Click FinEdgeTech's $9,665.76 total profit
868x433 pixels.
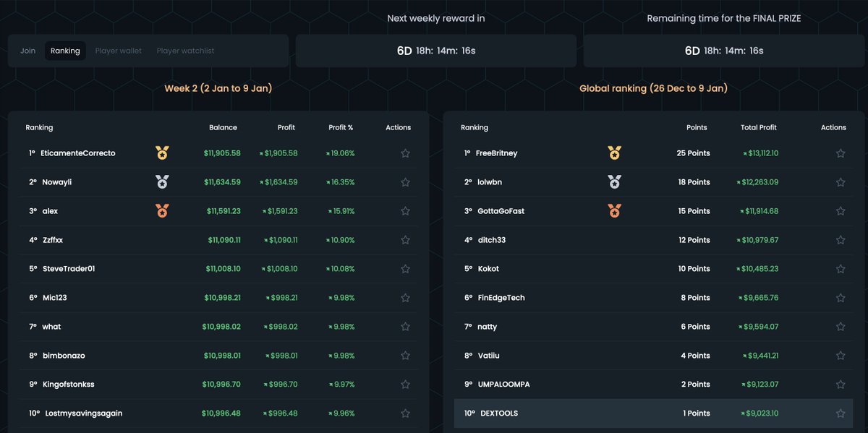(x=758, y=298)
